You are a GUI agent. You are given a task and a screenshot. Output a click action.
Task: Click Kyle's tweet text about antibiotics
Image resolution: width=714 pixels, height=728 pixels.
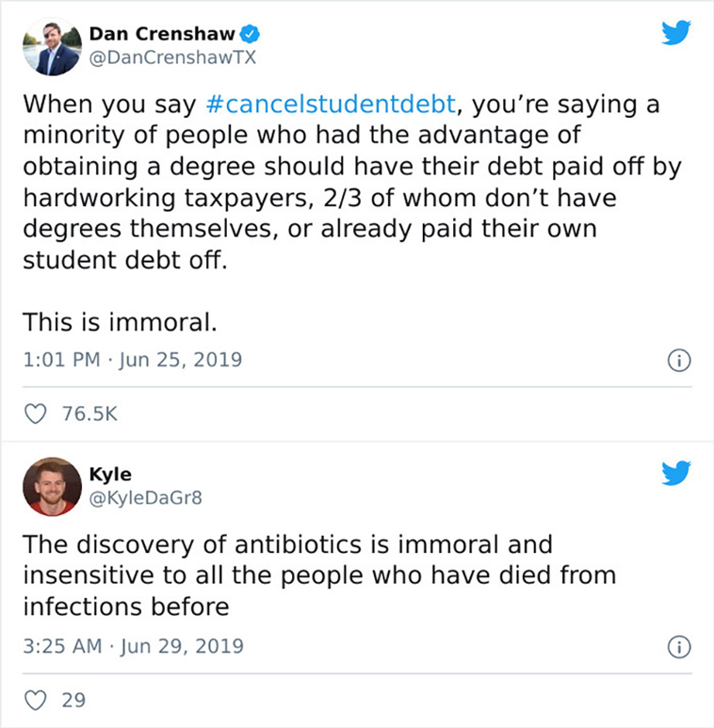point(320,575)
